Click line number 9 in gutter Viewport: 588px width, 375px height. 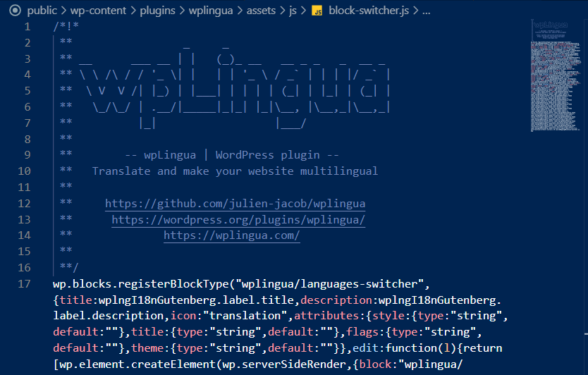coord(27,155)
